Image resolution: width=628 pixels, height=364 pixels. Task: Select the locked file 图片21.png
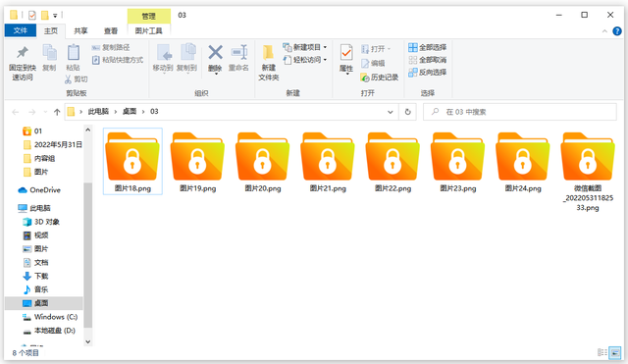pyautogui.click(x=328, y=161)
